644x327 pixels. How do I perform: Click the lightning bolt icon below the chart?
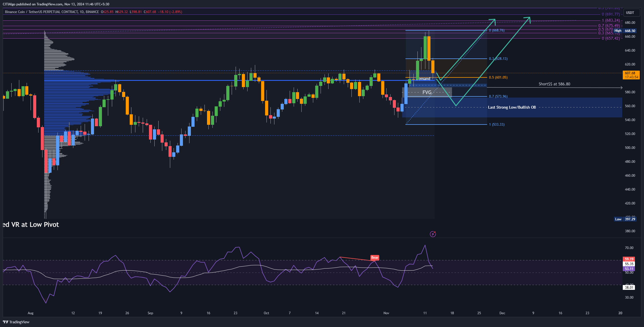(433, 234)
